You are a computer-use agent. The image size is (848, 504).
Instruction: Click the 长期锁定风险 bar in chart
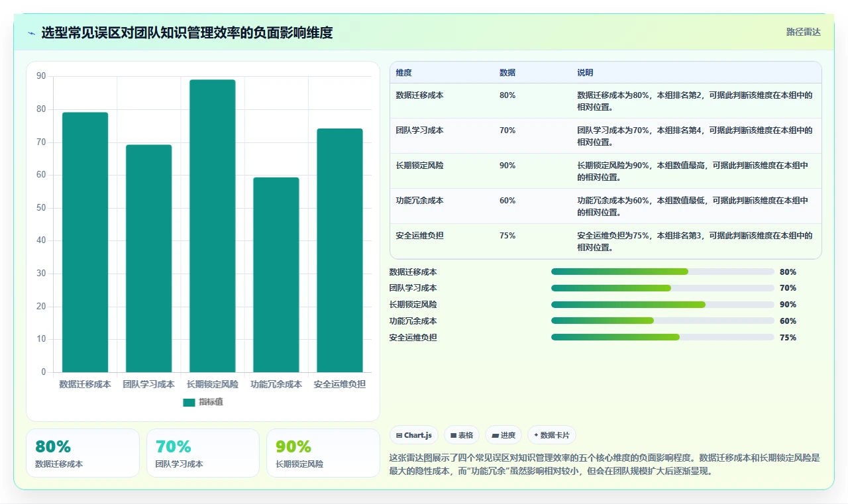click(212, 226)
